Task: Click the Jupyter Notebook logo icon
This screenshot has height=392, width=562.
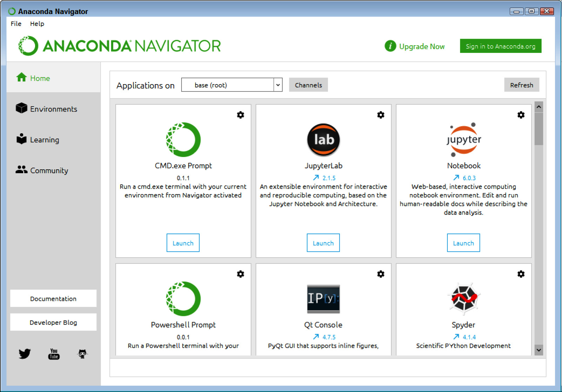Action: [x=463, y=140]
